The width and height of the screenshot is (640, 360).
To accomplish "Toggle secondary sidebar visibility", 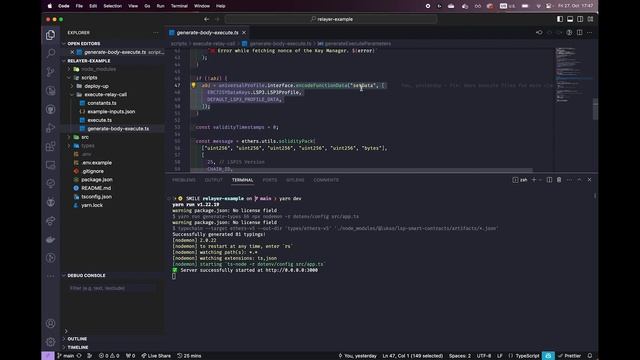I will (580, 19).
